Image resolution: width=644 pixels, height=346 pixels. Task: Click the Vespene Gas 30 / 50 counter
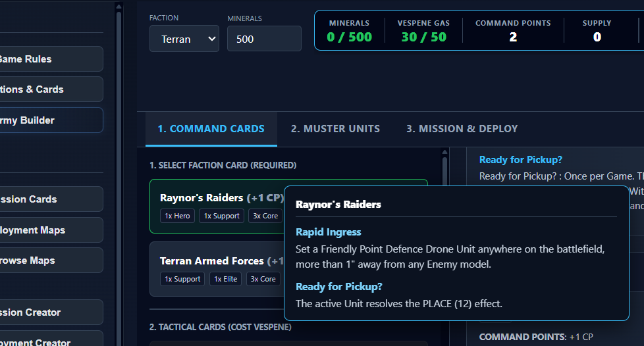point(423,31)
